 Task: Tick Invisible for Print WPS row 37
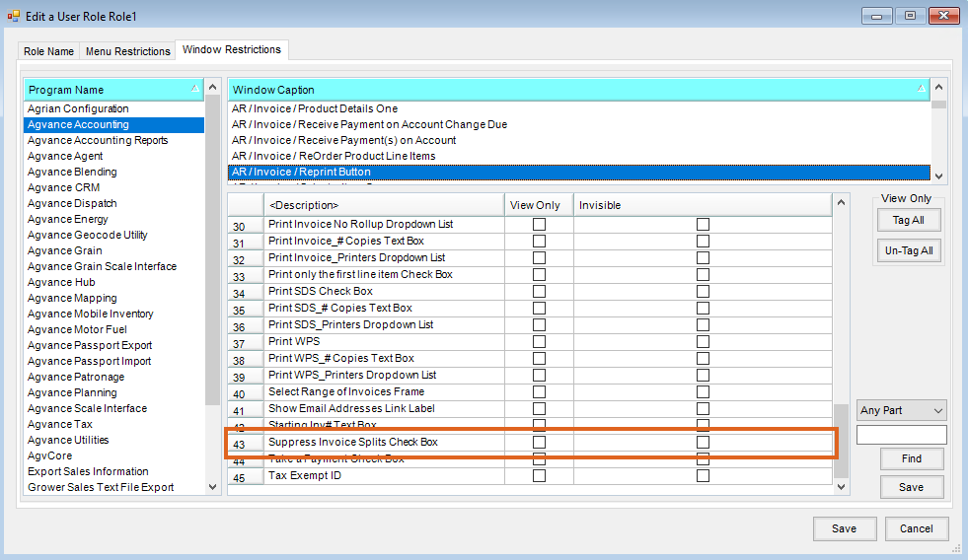(703, 342)
